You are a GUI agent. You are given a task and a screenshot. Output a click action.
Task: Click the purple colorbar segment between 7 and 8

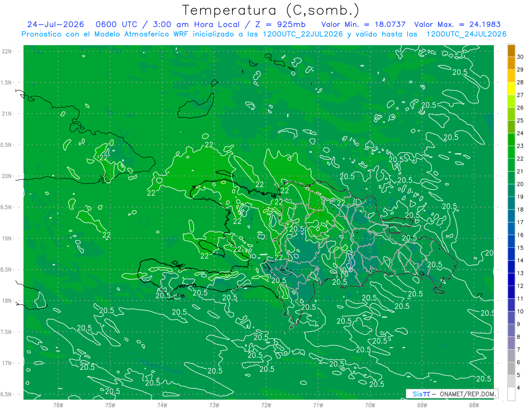511,343
